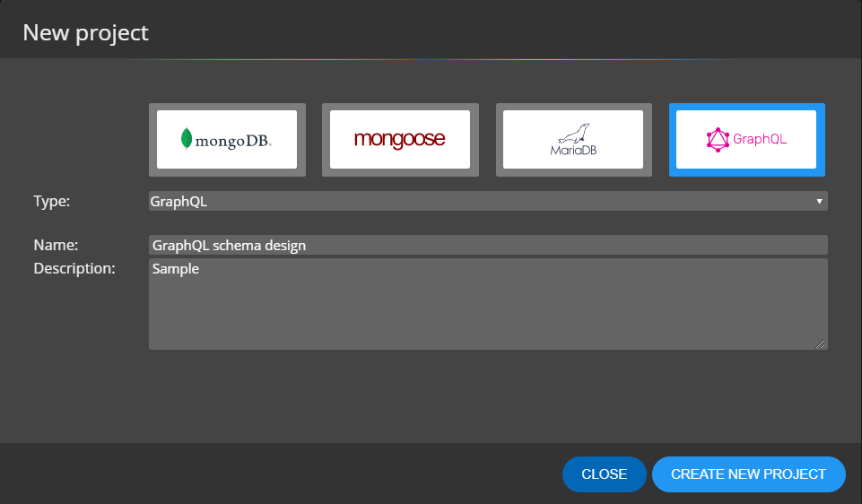The width and height of the screenshot is (862, 504).
Task: Select the GraphQL project type tile
Action: pos(746,140)
